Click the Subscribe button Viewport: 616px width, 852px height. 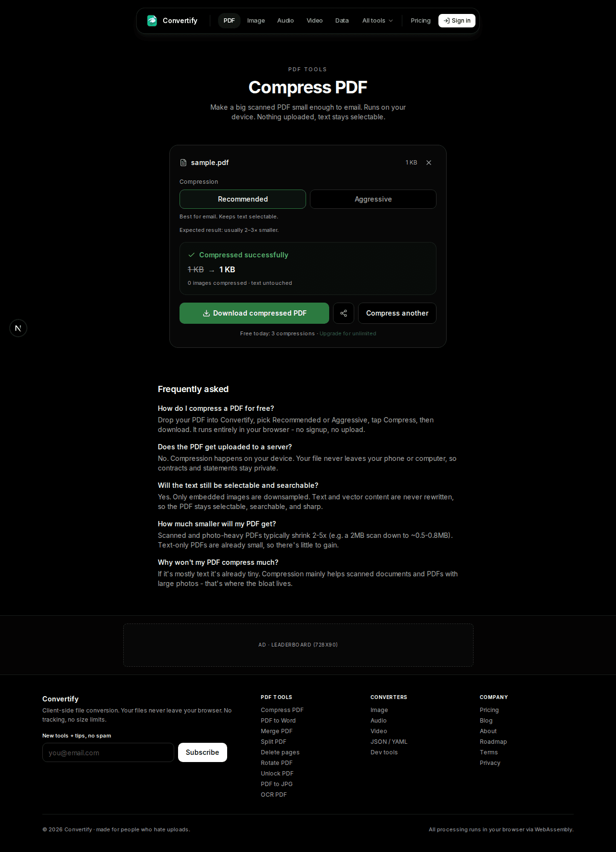[x=203, y=752]
